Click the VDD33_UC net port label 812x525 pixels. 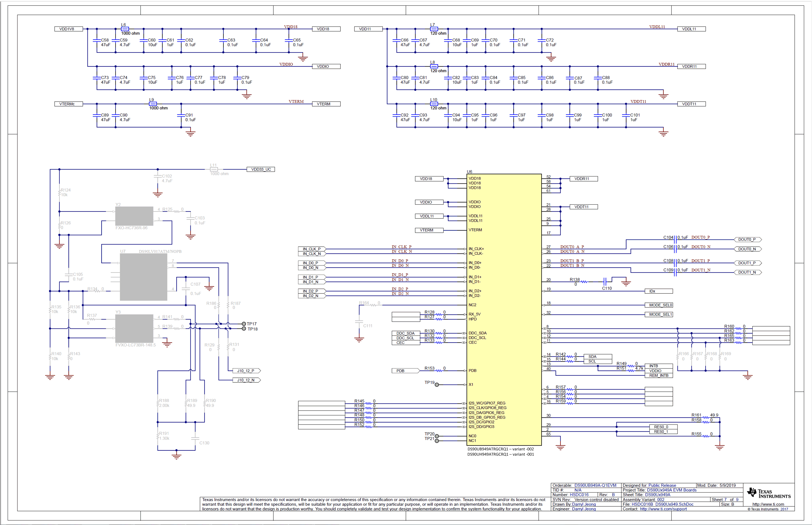point(261,169)
